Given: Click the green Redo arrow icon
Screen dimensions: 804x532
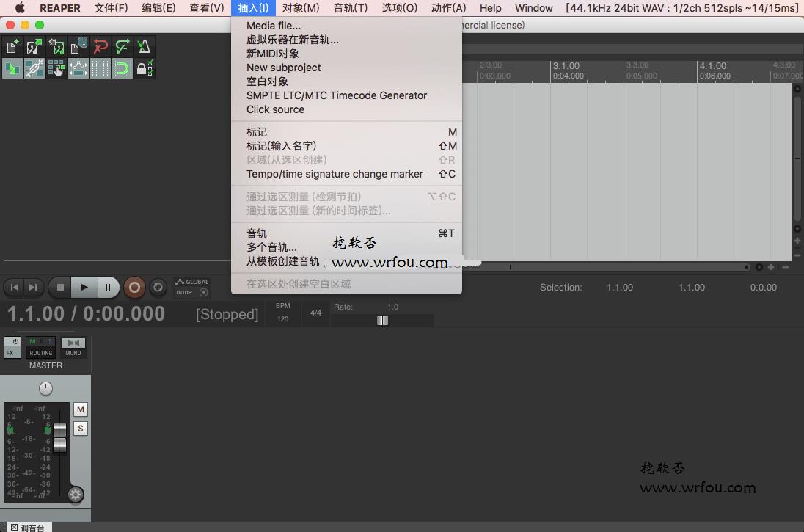Looking at the screenshot, I should coord(123,47).
